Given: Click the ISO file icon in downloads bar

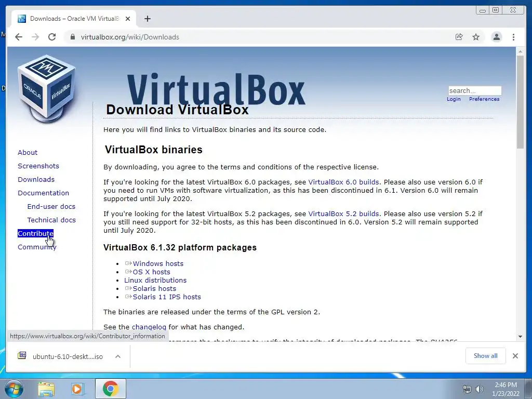Looking at the screenshot, I should pyautogui.click(x=22, y=355).
